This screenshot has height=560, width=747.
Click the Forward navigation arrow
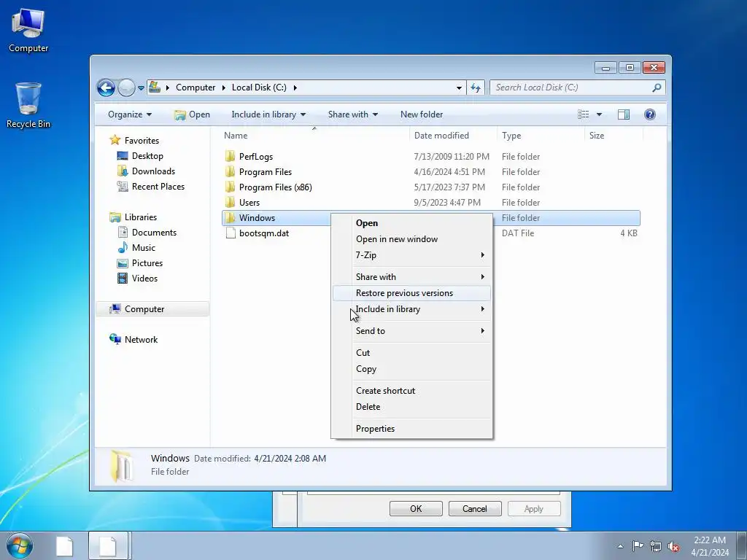pyautogui.click(x=126, y=87)
